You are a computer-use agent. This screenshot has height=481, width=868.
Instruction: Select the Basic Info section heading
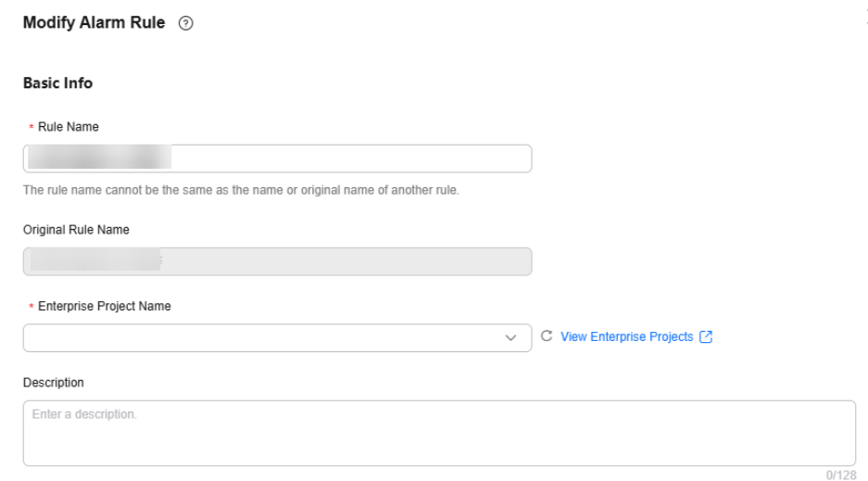57,83
